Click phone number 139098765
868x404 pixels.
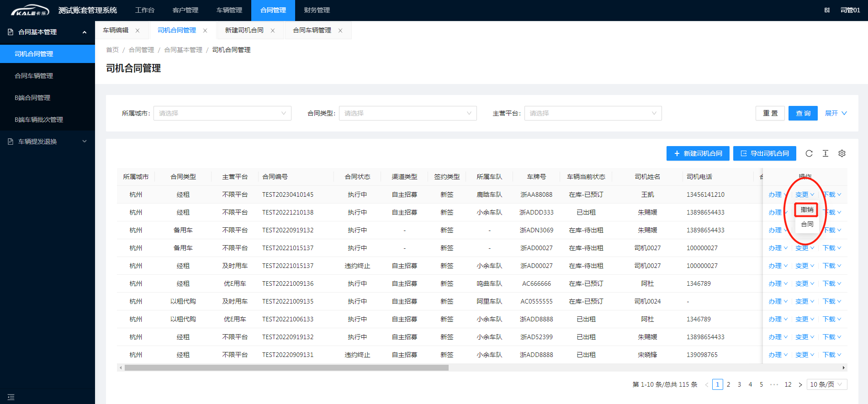(x=702, y=355)
